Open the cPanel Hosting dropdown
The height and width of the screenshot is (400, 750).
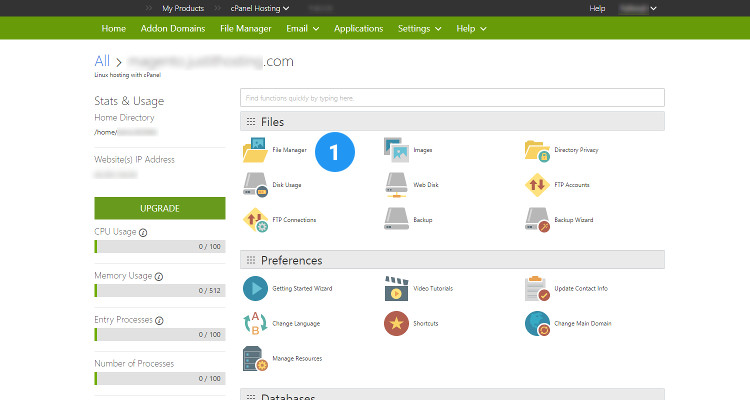260,8
